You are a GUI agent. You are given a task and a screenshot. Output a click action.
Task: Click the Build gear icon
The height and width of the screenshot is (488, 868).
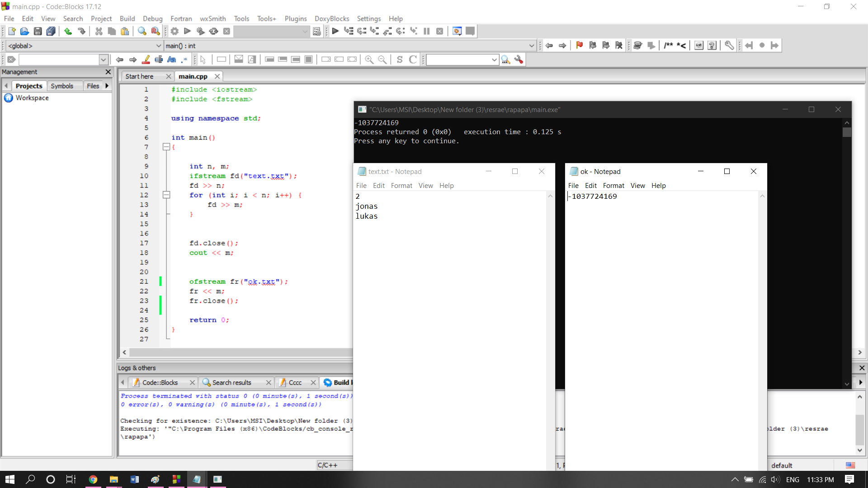click(175, 31)
